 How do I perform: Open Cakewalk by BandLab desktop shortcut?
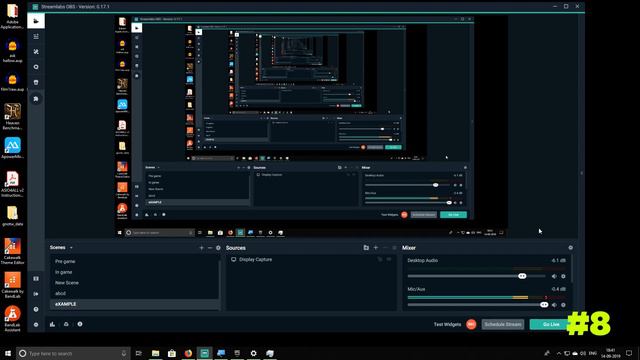[12, 285]
